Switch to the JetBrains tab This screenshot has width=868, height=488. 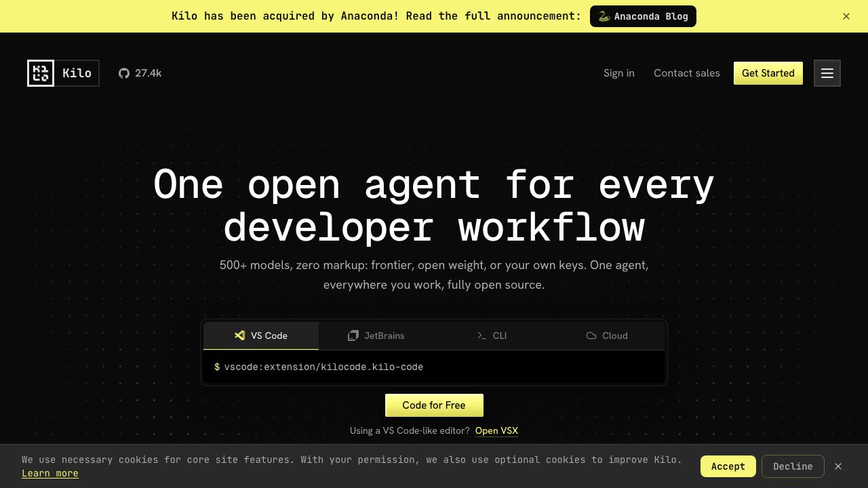[376, 335]
